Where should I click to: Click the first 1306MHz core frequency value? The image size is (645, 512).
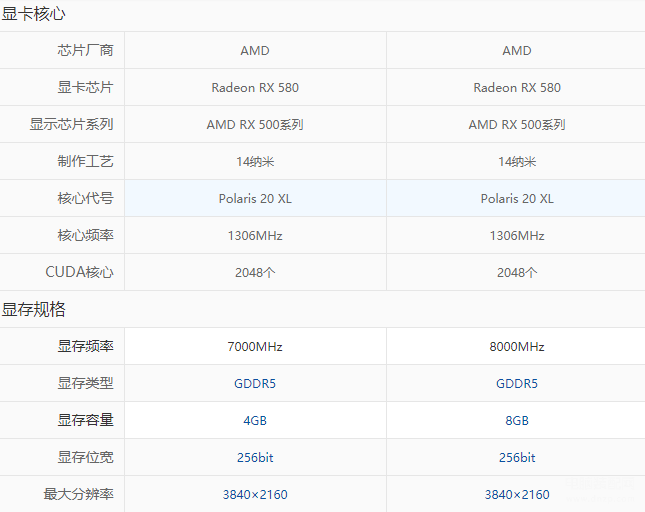pyautogui.click(x=255, y=235)
